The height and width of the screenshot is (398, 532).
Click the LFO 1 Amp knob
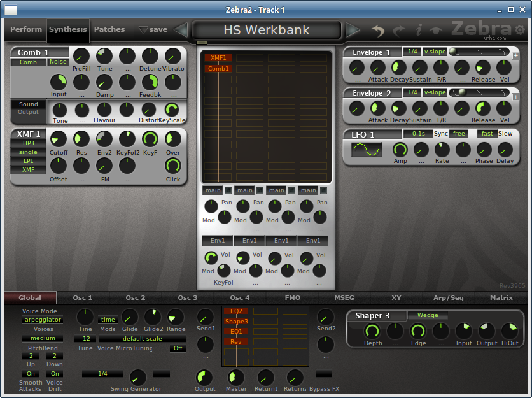coord(400,150)
